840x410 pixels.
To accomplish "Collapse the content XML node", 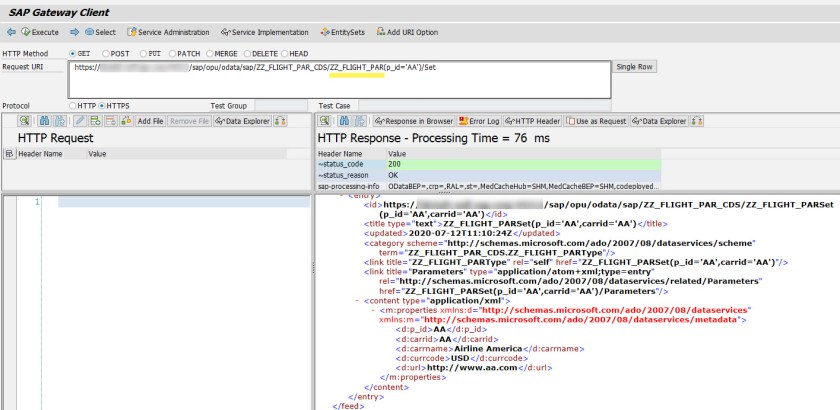I will click(x=357, y=301).
